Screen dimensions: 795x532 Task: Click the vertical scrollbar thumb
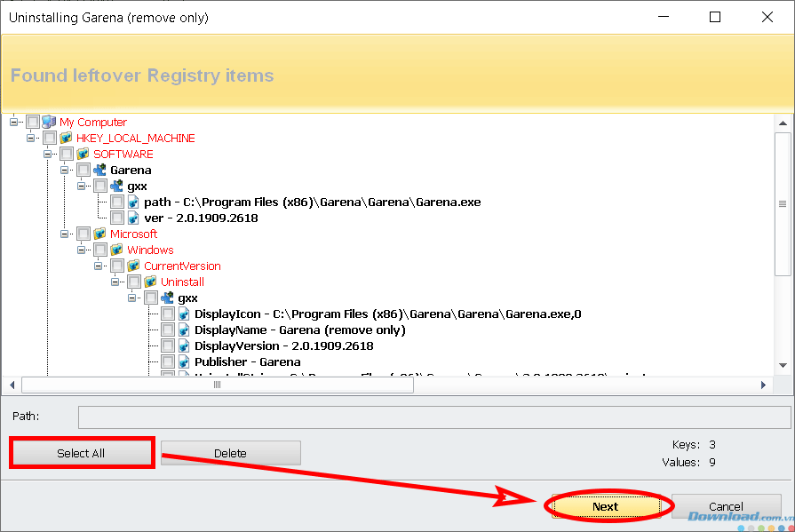point(783,204)
